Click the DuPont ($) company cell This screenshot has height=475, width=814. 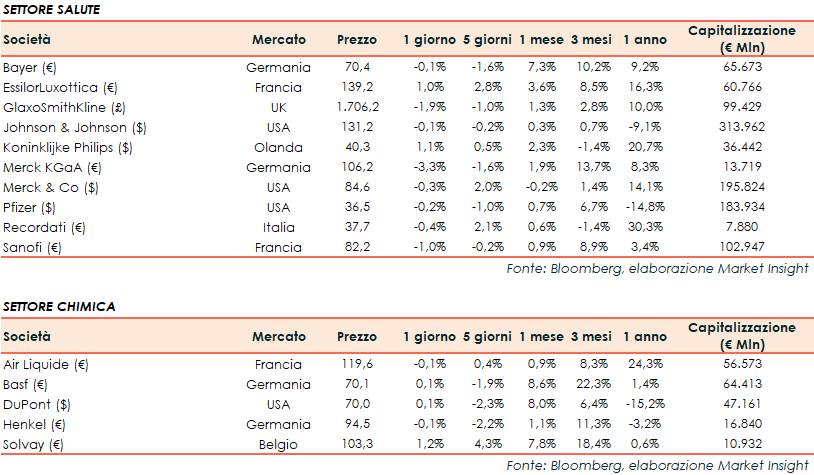[33, 404]
